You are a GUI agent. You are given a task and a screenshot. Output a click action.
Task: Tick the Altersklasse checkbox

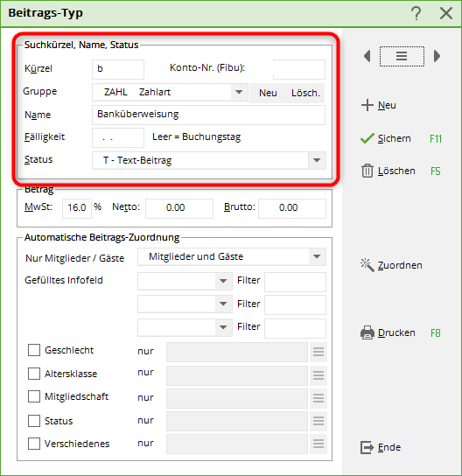(34, 374)
